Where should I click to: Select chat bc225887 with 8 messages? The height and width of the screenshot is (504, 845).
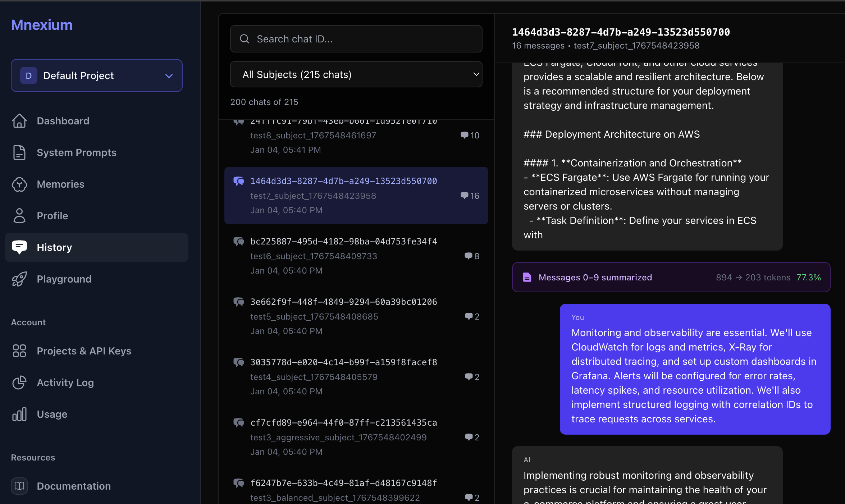click(x=356, y=256)
